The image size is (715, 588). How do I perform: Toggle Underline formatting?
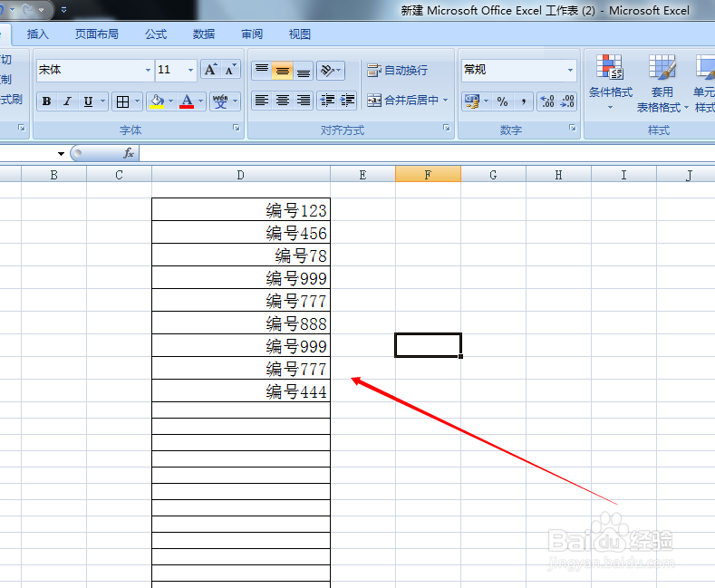click(88, 101)
